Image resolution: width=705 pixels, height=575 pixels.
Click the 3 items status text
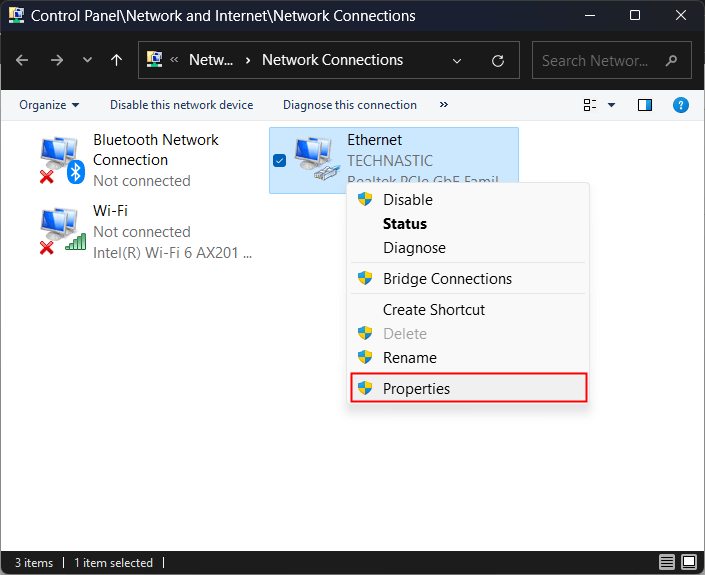click(x=34, y=563)
